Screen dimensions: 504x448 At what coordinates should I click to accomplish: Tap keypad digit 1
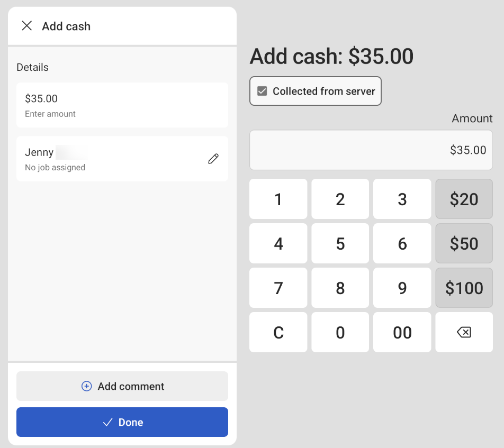pos(278,199)
